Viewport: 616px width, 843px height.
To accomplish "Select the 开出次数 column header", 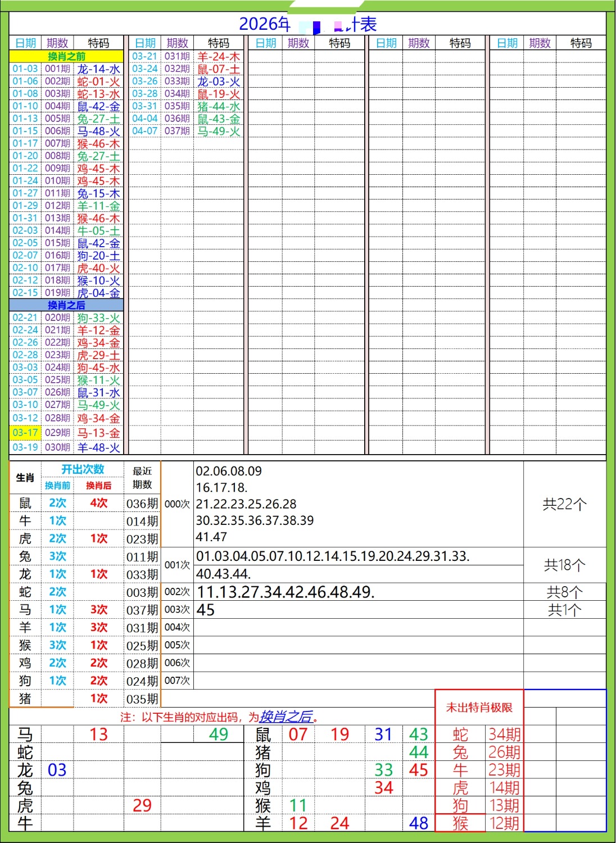I will tap(83, 469).
